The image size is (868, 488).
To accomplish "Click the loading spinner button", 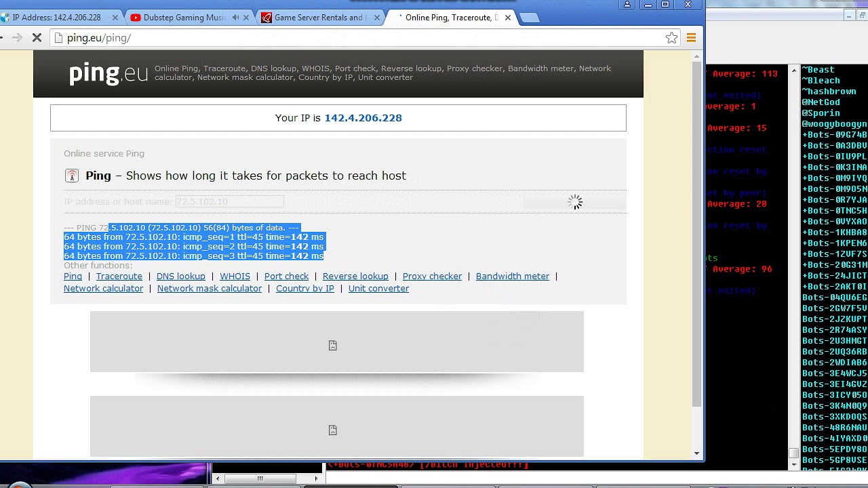I will [574, 201].
